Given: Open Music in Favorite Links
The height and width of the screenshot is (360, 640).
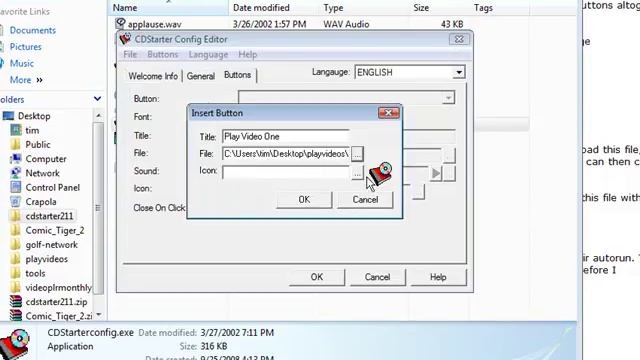Looking at the screenshot, I should 22,64.
